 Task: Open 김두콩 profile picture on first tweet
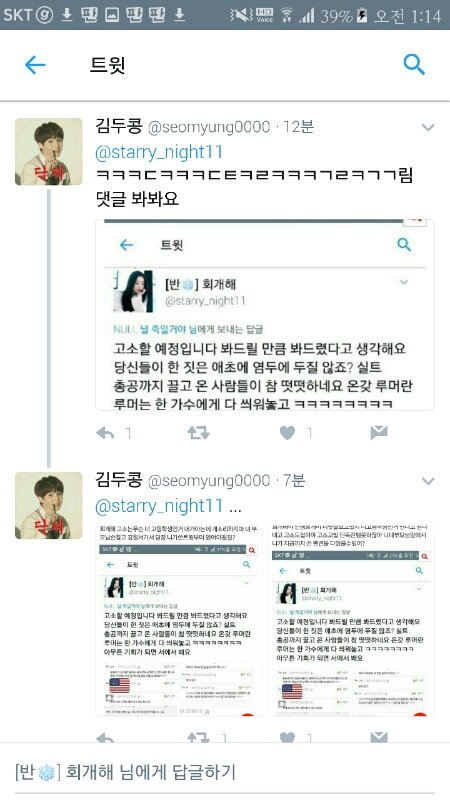[48, 152]
